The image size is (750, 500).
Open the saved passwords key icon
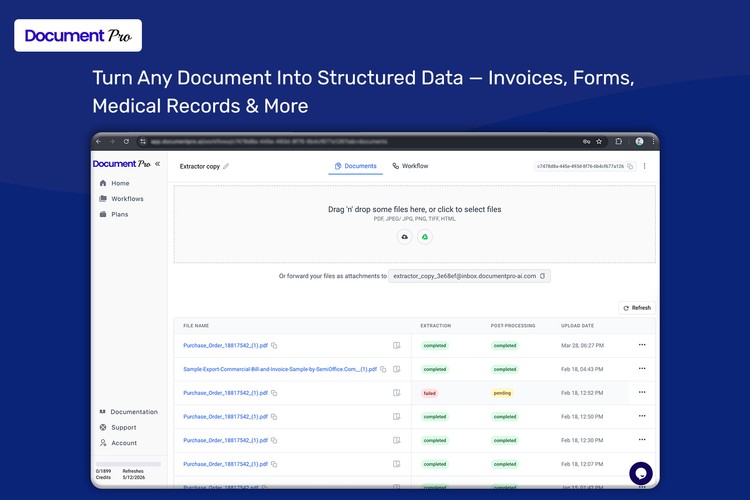[x=586, y=142]
